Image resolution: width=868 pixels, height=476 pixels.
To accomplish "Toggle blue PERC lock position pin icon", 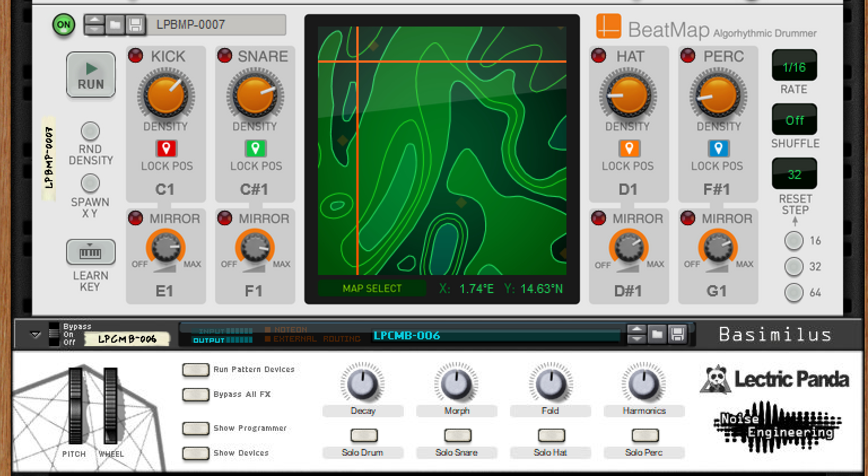I will 718,149.
